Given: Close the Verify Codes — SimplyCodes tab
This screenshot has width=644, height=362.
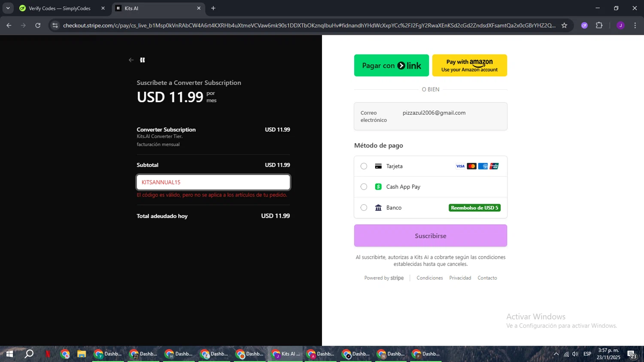Looking at the screenshot, I should coord(103,8).
